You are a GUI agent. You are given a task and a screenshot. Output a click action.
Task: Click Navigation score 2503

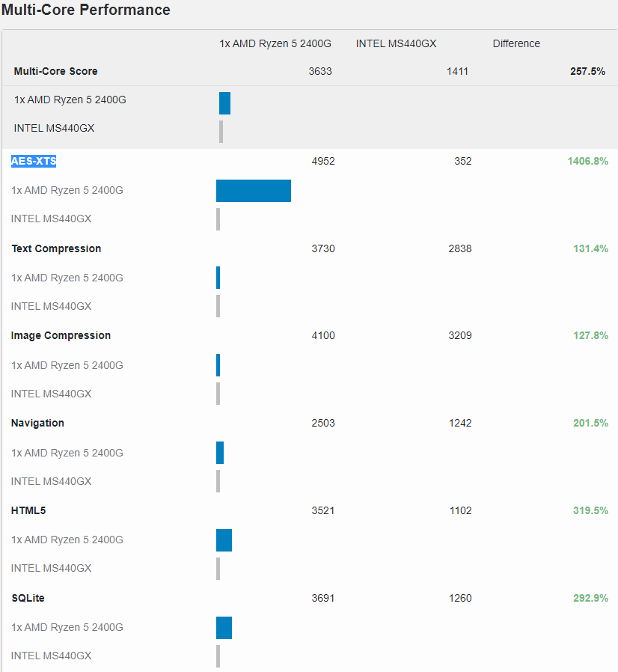[x=322, y=423]
